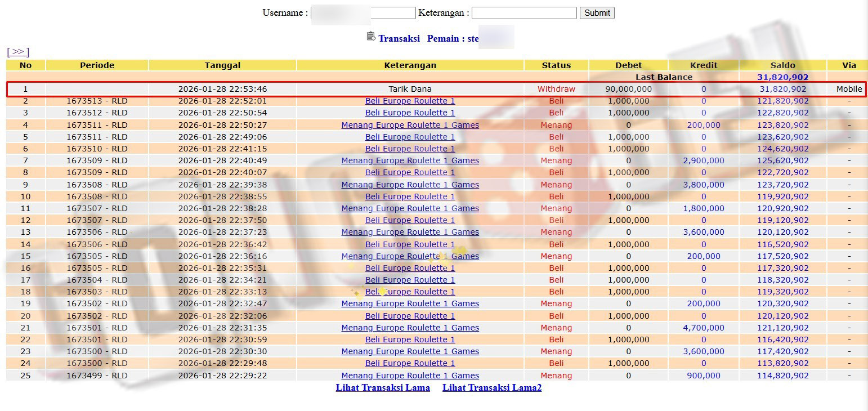This screenshot has width=868, height=411.
Task: Click the Tanggal column header
Action: point(222,65)
